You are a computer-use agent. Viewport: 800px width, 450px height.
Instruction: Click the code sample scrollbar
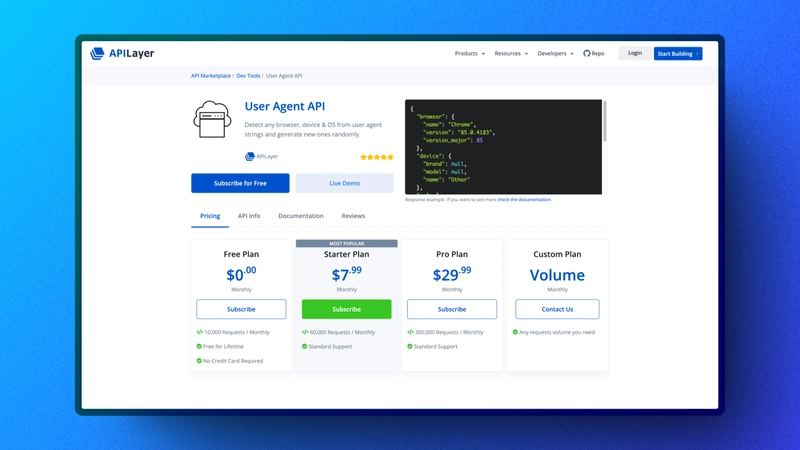(x=605, y=121)
